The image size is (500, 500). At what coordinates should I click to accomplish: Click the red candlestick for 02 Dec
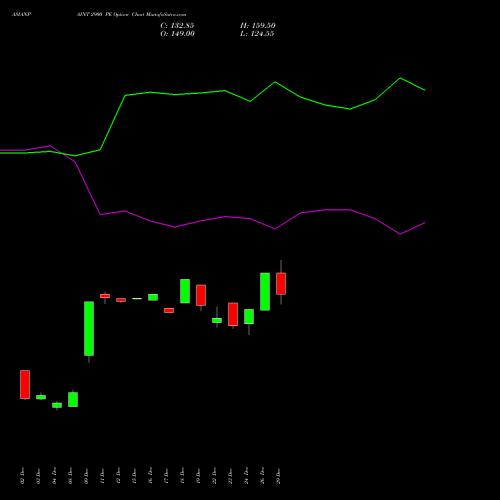[25, 384]
